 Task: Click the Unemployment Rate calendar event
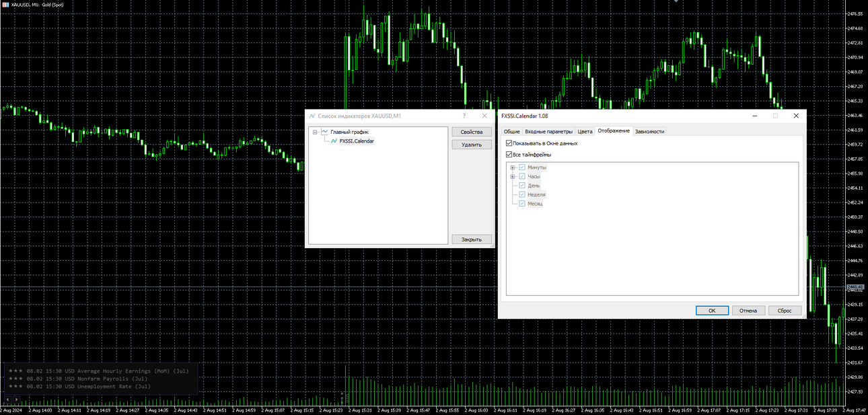[80, 387]
